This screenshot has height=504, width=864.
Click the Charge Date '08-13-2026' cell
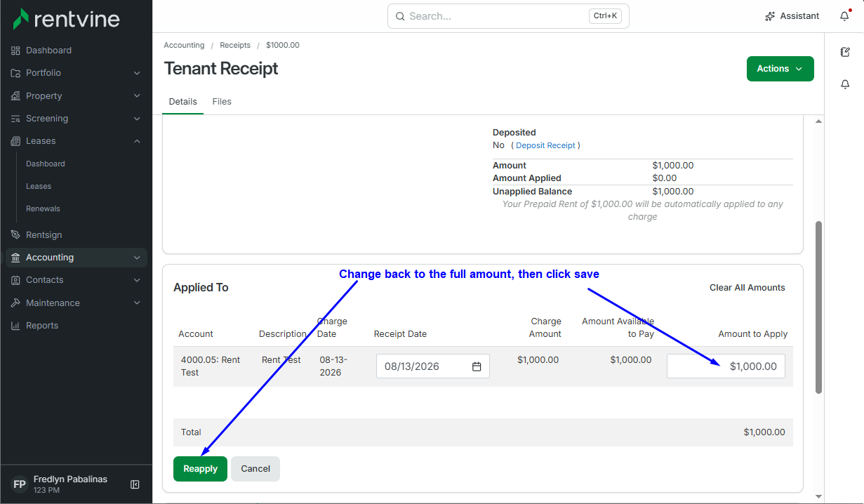[x=333, y=366]
